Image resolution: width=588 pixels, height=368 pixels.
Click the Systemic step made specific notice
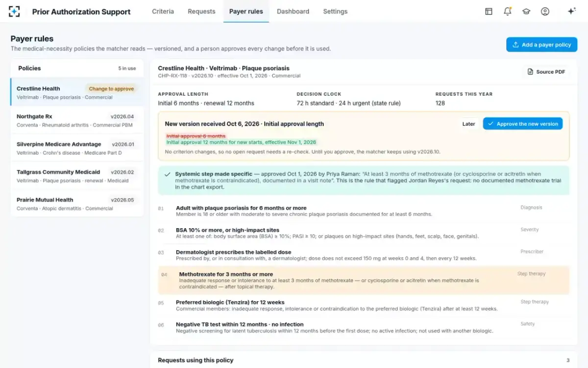[364, 181]
